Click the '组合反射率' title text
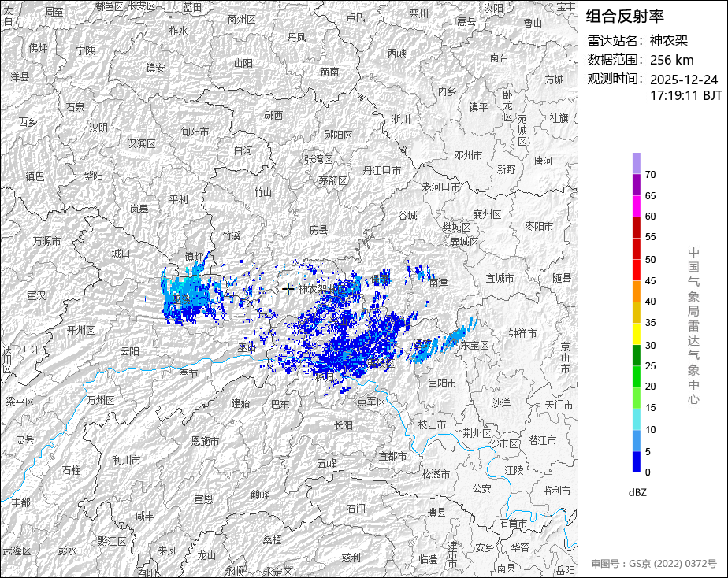The image size is (728, 578). coord(625,17)
